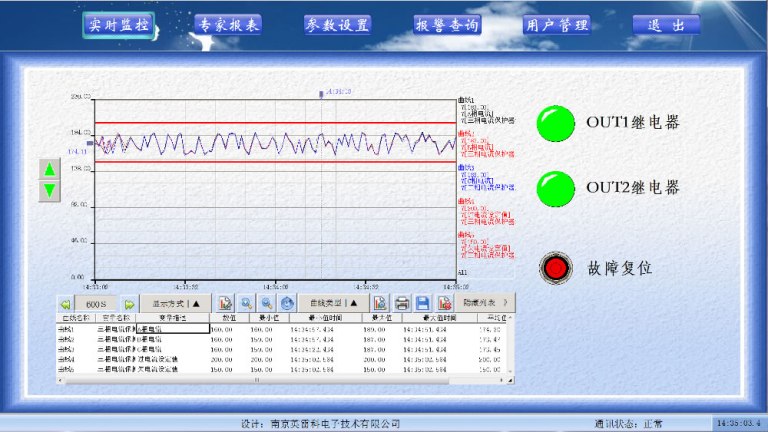Click the zoom-out magnifier icon in chart toolbar
The height and width of the screenshot is (432, 768).
click(x=267, y=302)
